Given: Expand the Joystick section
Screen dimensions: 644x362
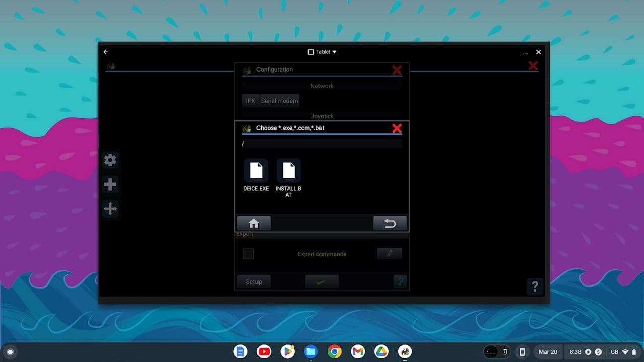Looking at the screenshot, I should tap(321, 116).
